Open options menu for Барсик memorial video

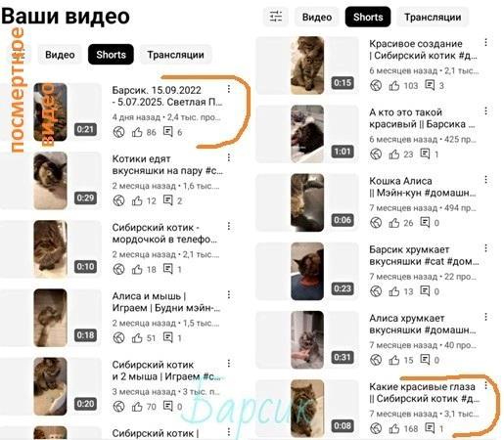[229, 89]
